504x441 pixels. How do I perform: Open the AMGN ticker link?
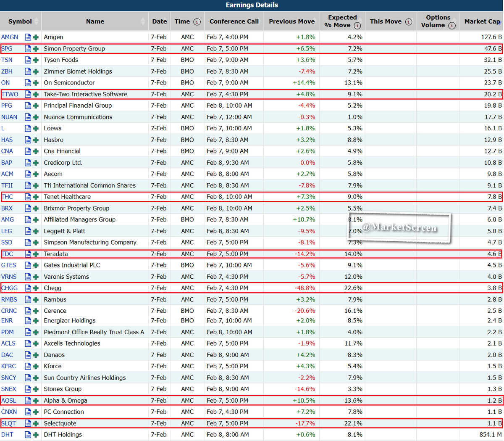pyautogui.click(x=10, y=37)
